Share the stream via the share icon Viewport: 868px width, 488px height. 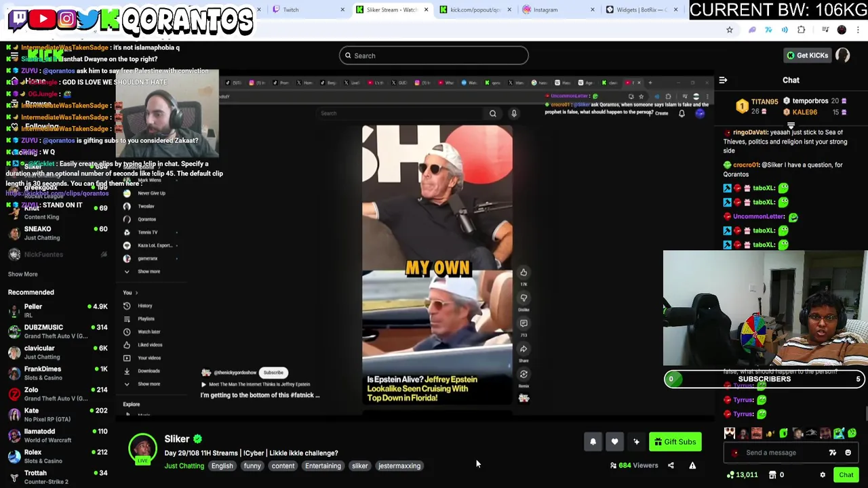coord(671,466)
